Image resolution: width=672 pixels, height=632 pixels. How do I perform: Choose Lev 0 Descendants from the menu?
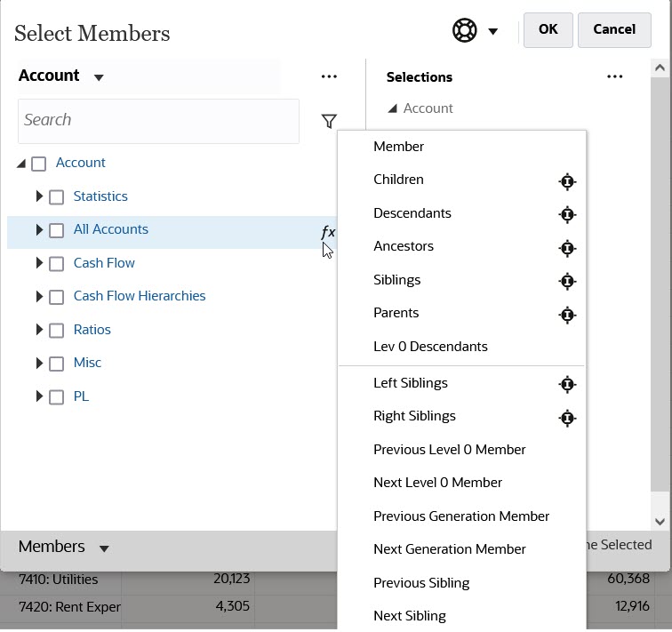[x=430, y=347]
